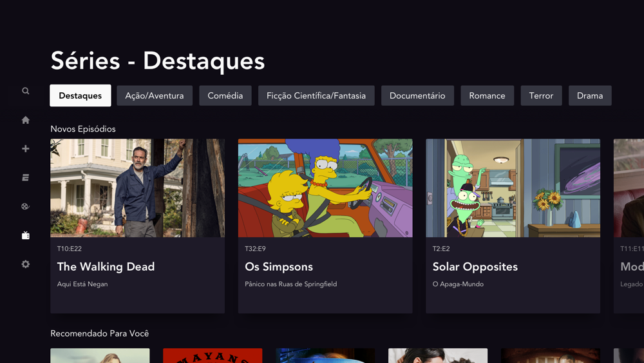
Task: Choose the Terror category
Action: pos(541,95)
